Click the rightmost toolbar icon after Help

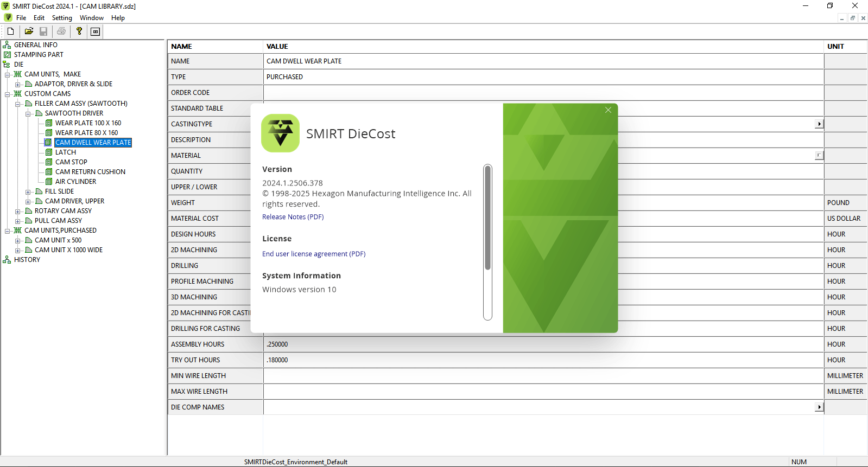96,31
